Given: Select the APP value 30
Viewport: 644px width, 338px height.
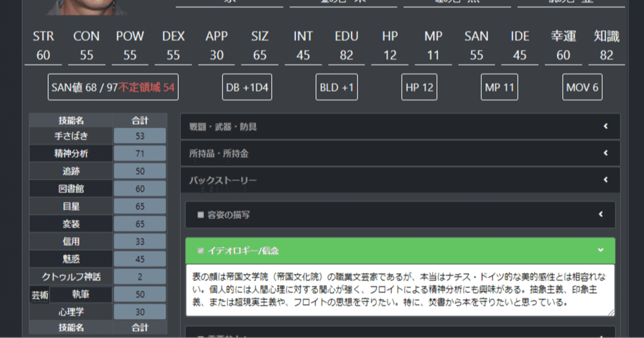Looking at the screenshot, I should (216, 55).
